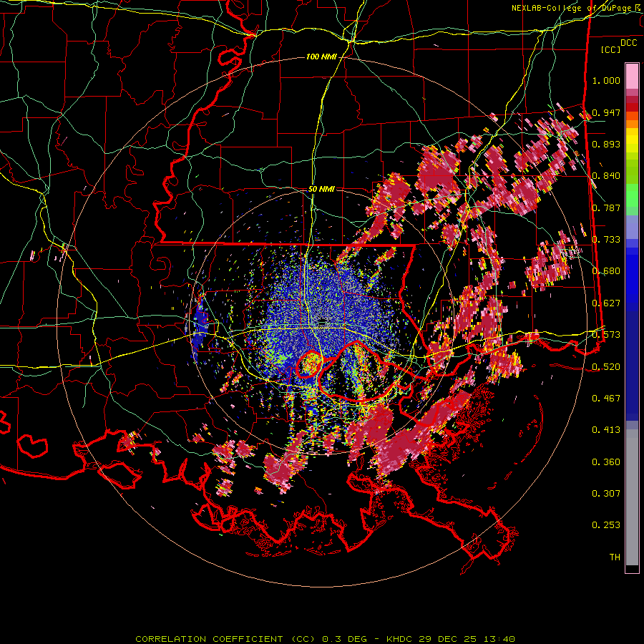Select the 0.627 scale value
This screenshot has height=644, width=644.
click(606, 303)
